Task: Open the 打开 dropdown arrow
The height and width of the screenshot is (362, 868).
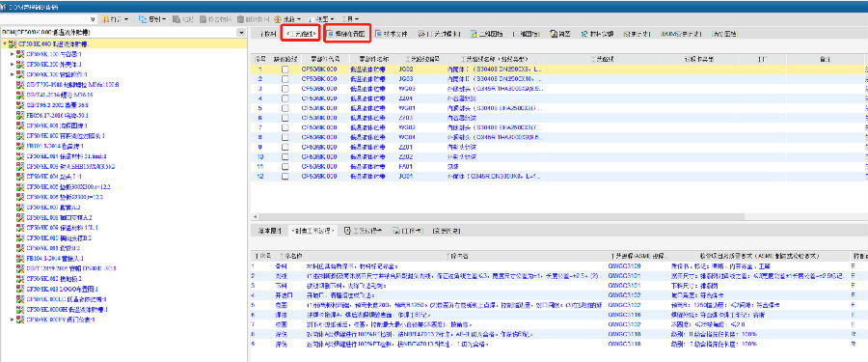Action: click(x=126, y=19)
